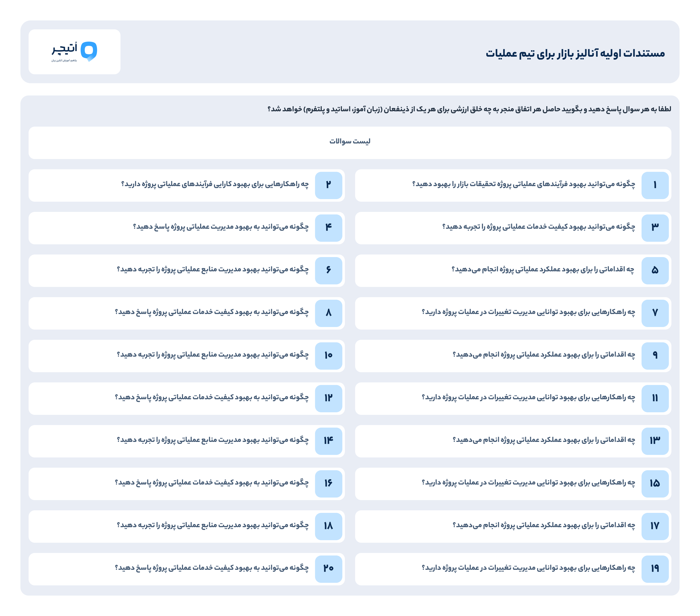Screen dimensions: 700x616
Task: Select number badge ۱۸
Action: tap(328, 526)
